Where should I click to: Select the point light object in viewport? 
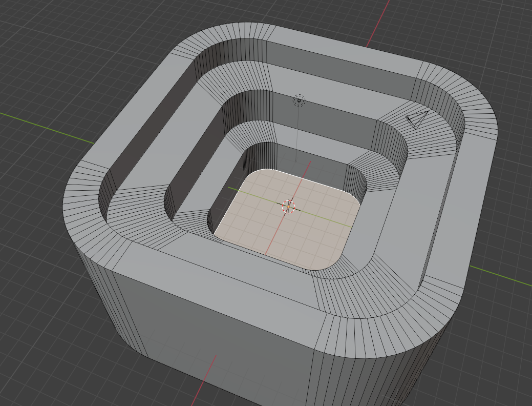(x=299, y=100)
